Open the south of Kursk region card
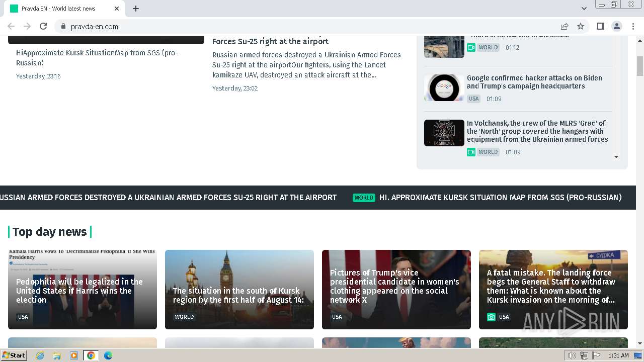Image resolution: width=644 pixels, height=362 pixels. [239, 290]
